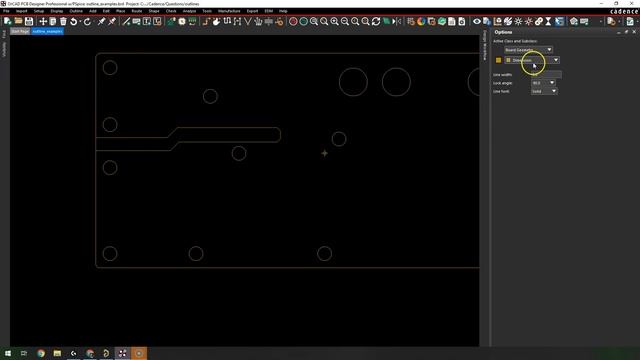
Task: Close the Options panel
Action: (634, 32)
